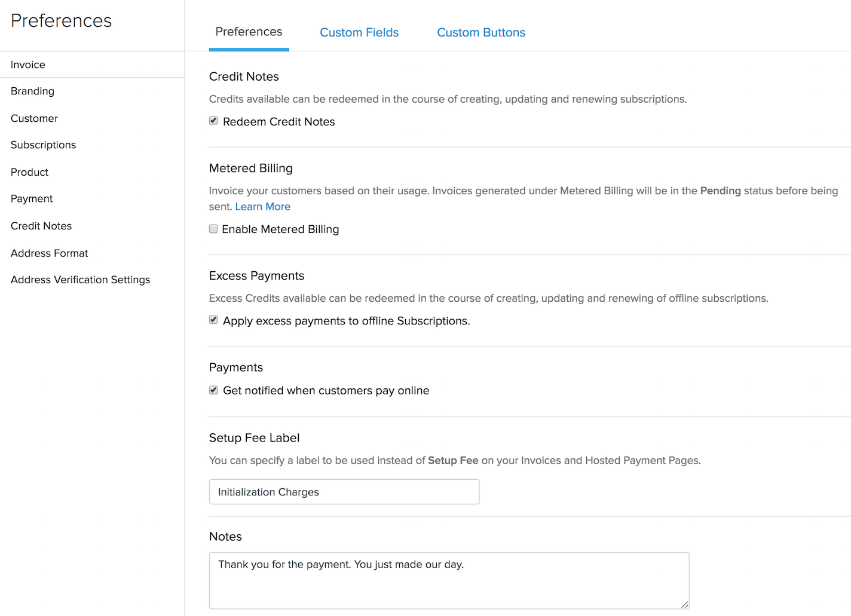Open Subscriptions preferences
The width and height of the screenshot is (851, 616).
(x=43, y=145)
